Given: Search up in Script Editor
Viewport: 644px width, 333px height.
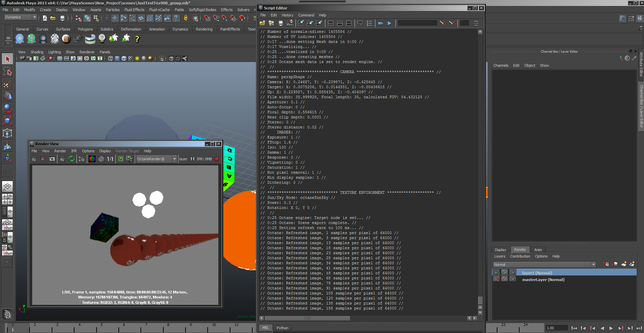Looking at the screenshot, I should [x=451, y=23].
